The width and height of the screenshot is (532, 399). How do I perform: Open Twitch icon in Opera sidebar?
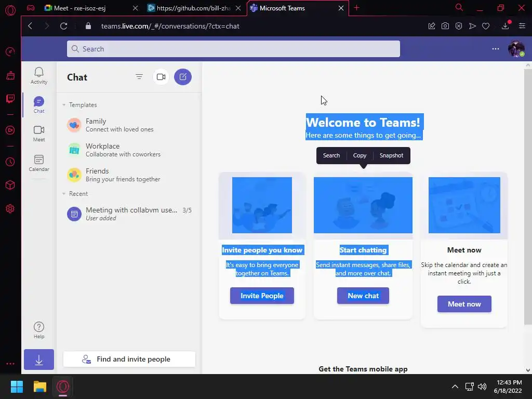point(10,99)
